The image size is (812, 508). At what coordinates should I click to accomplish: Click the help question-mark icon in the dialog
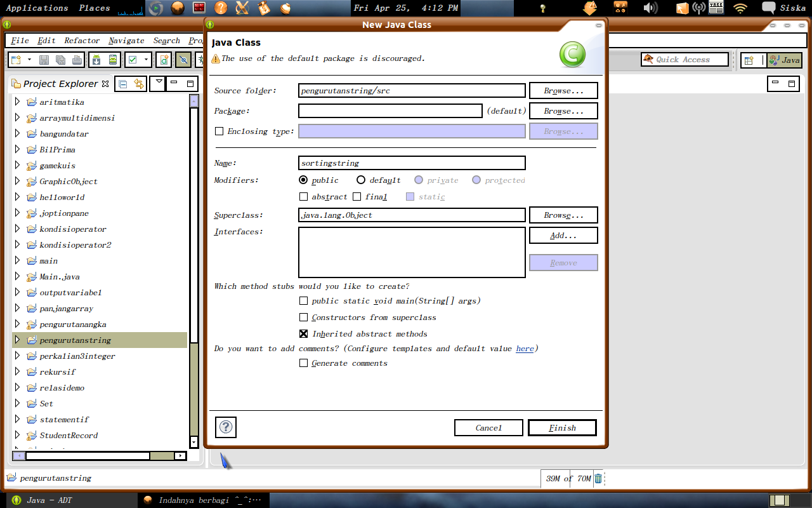pos(226,427)
